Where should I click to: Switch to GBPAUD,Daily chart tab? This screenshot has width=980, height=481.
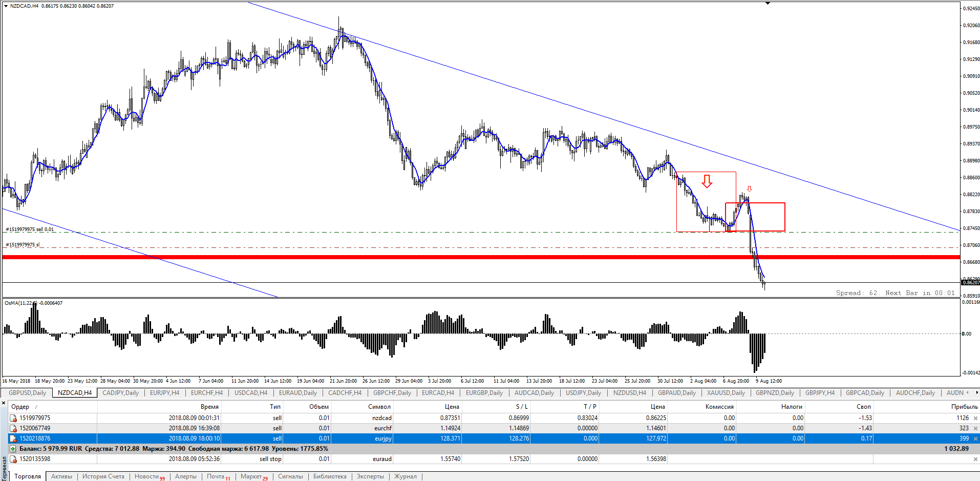677,393
